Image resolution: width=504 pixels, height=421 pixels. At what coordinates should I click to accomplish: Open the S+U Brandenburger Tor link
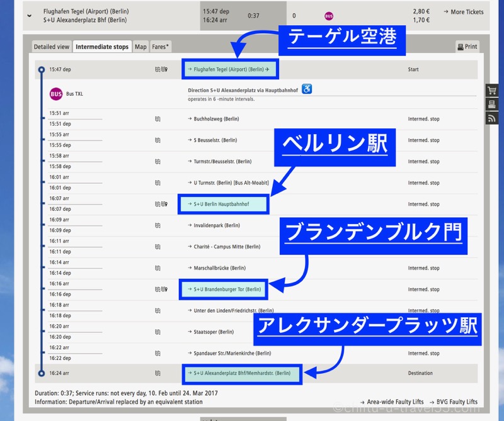(x=224, y=289)
